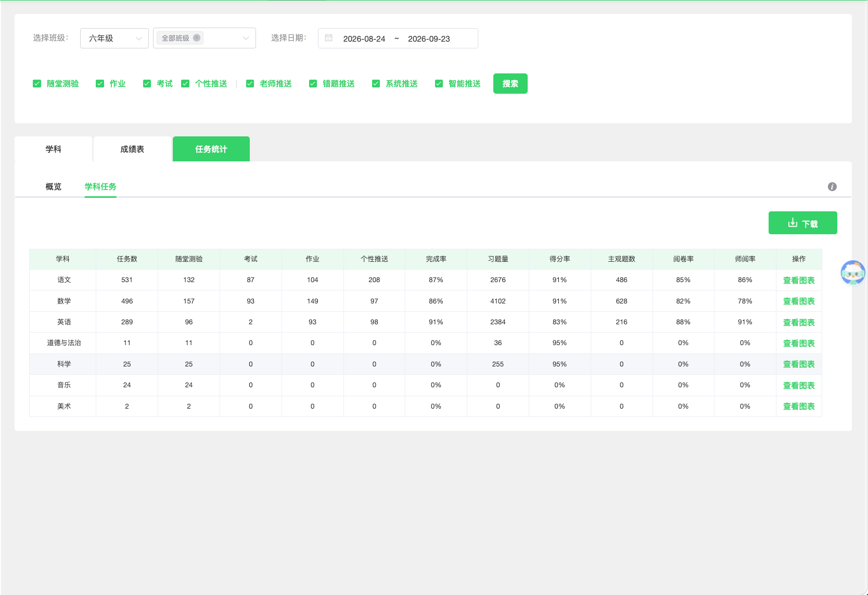Click the 师阅率 column header

[x=745, y=259]
